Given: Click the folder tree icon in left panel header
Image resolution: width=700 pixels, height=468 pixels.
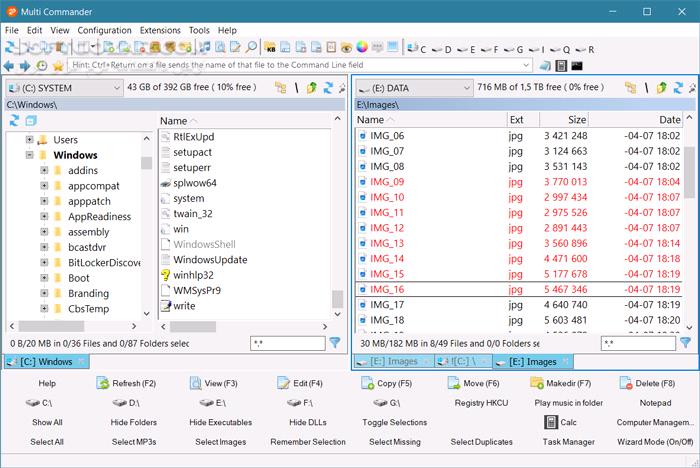Looking at the screenshot, I should click(x=280, y=88).
